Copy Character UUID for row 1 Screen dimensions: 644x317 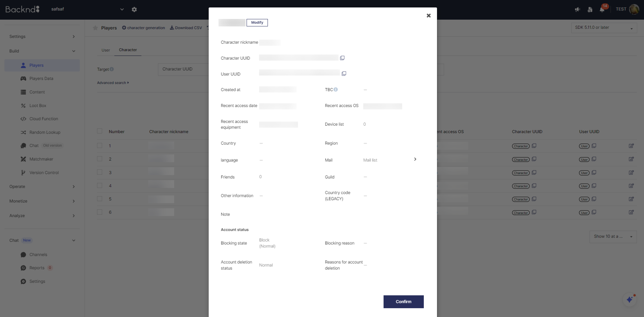tap(534, 146)
